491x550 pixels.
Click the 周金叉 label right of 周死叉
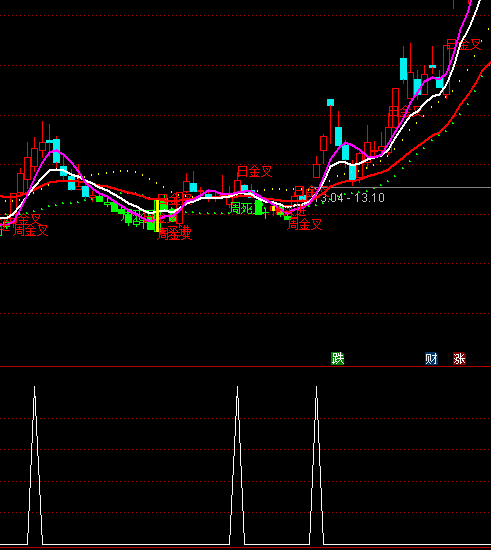[304, 224]
